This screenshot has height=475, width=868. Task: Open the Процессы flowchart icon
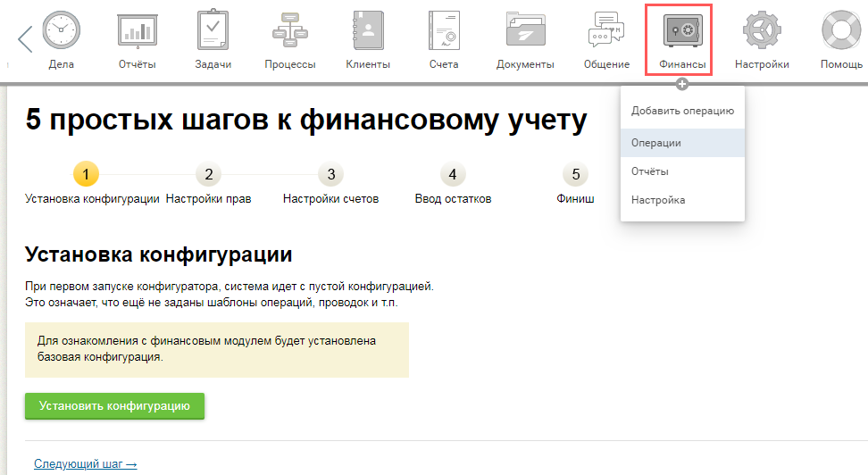(290, 30)
